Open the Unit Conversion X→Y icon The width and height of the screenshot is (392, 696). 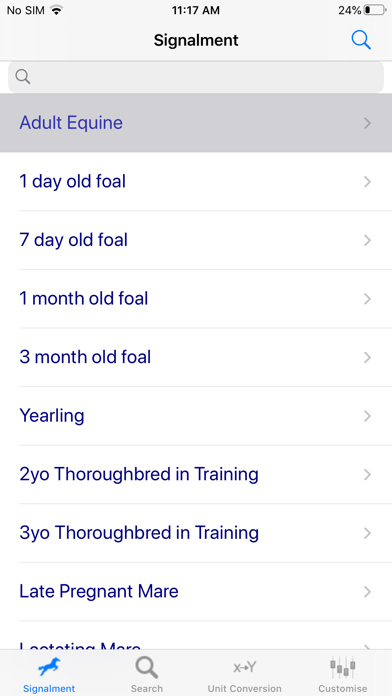click(x=245, y=667)
